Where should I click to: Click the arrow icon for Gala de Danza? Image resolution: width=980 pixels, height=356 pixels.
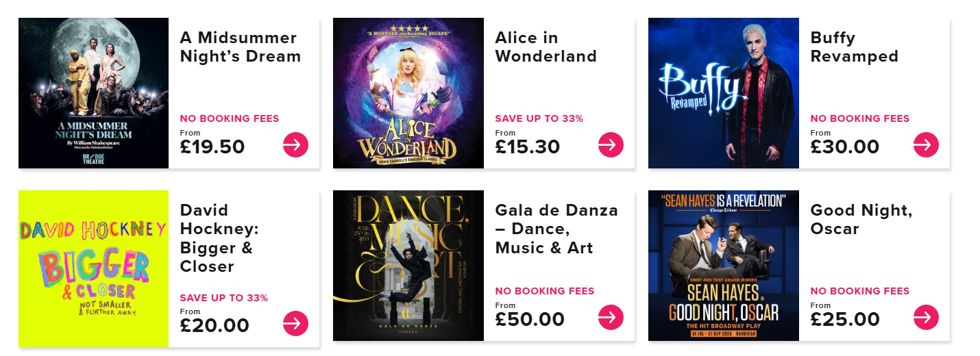pos(611,317)
